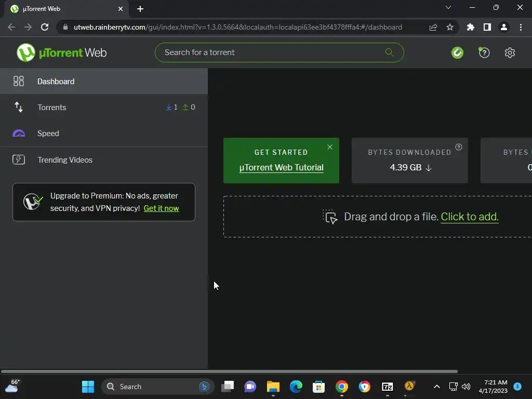Viewport: 532px width, 399px height.
Task: Close the µTorrent Web tab
Action: [121, 9]
